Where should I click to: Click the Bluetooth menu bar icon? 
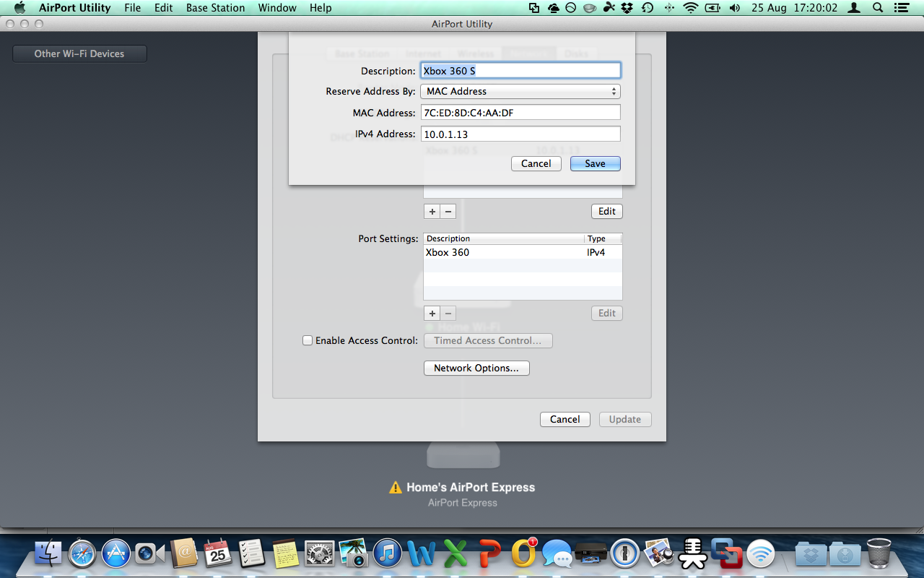tap(669, 8)
